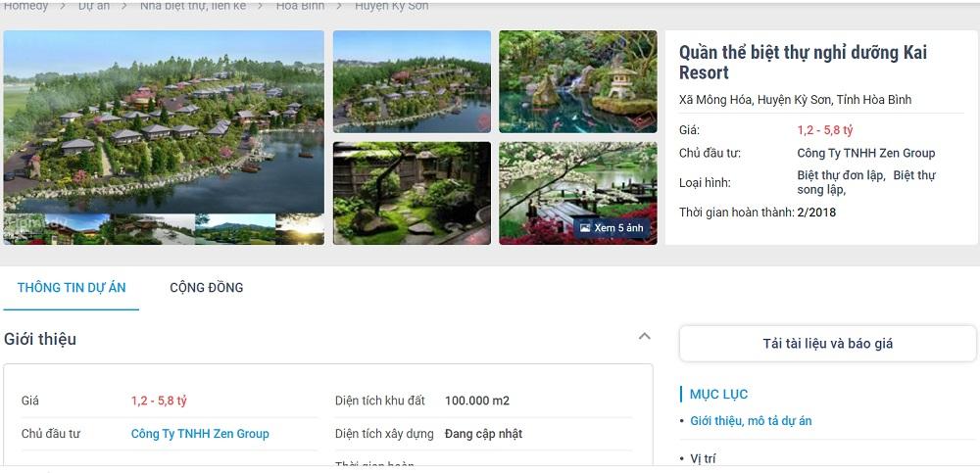View the koi pond waterfall photo

577,81
